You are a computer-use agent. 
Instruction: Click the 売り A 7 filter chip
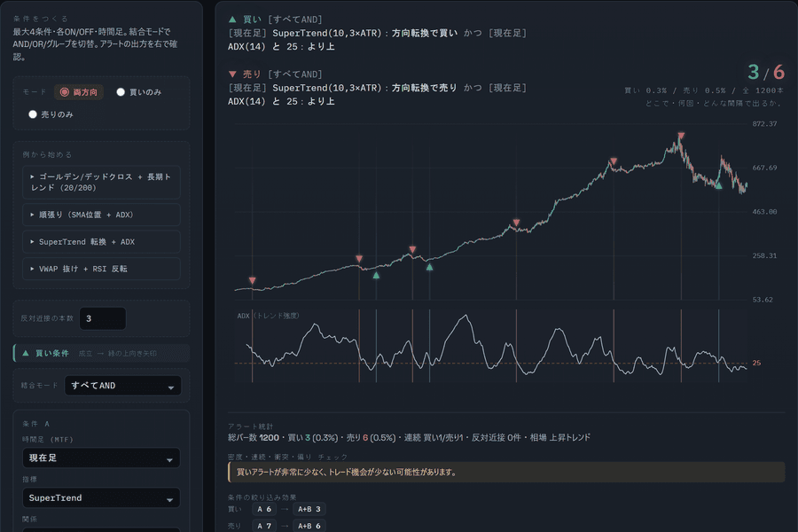click(264, 526)
